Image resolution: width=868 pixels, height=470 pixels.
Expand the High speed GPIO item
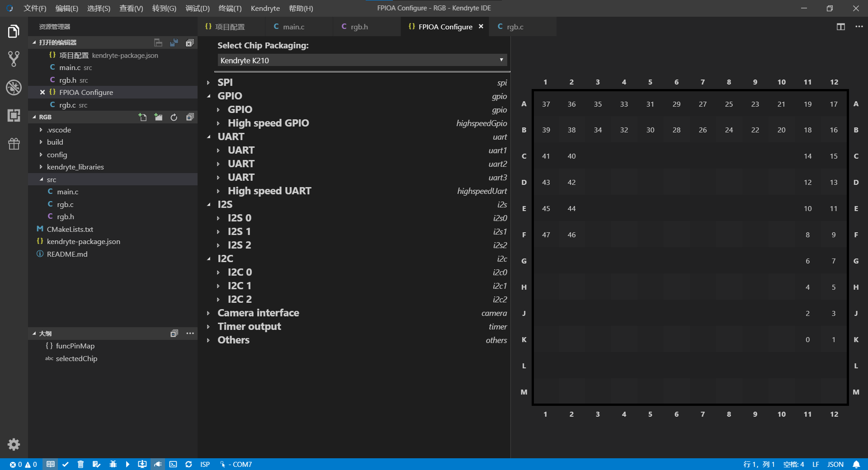[218, 123]
